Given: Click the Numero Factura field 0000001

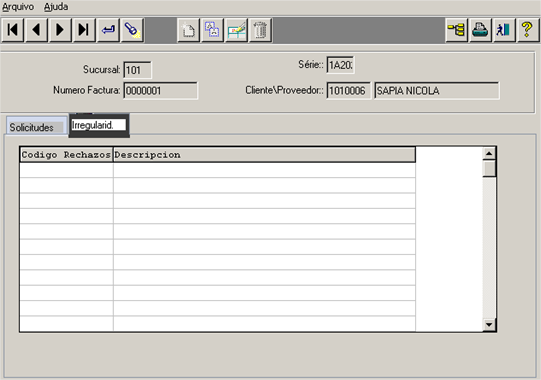Looking at the screenshot, I should (x=160, y=91).
